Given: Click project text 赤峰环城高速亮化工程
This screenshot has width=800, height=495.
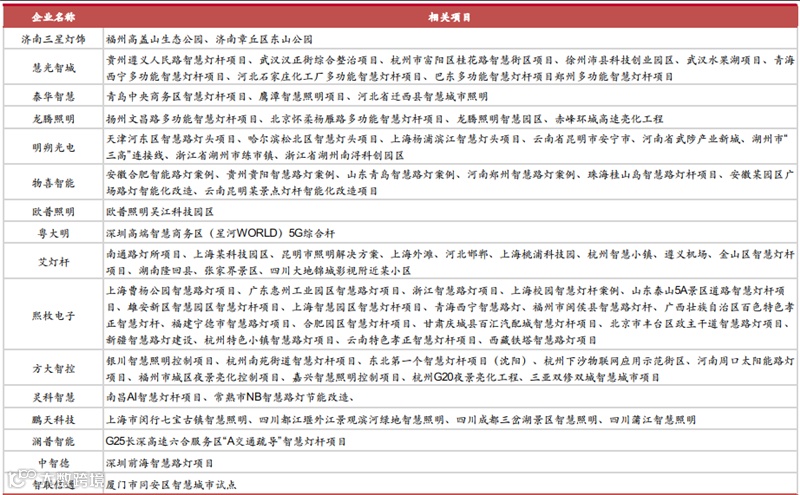Looking at the screenshot, I should tap(609, 119).
